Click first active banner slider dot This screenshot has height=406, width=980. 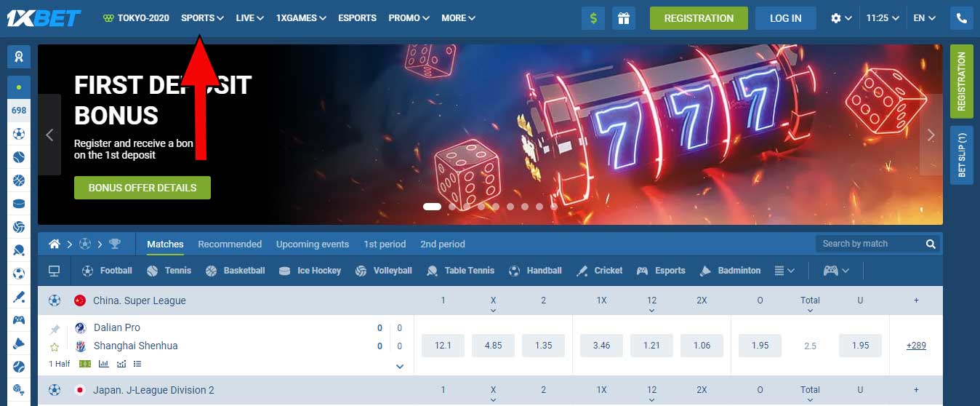[x=432, y=207]
